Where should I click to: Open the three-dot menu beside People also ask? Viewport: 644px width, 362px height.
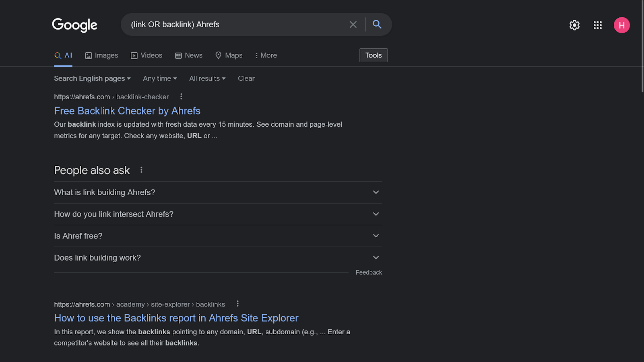point(141,170)
